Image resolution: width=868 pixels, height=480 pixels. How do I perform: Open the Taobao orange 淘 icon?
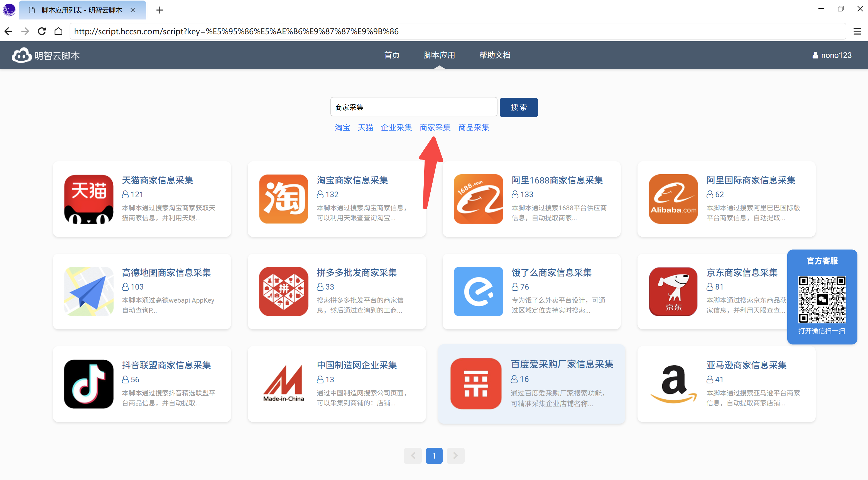click(x=283, y=199)
